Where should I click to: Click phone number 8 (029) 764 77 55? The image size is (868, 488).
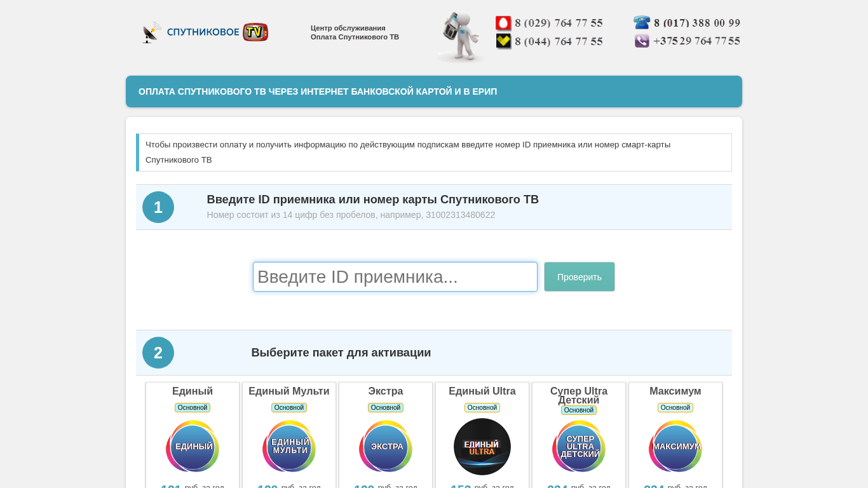pyautogui.click(x=559, y=24)
